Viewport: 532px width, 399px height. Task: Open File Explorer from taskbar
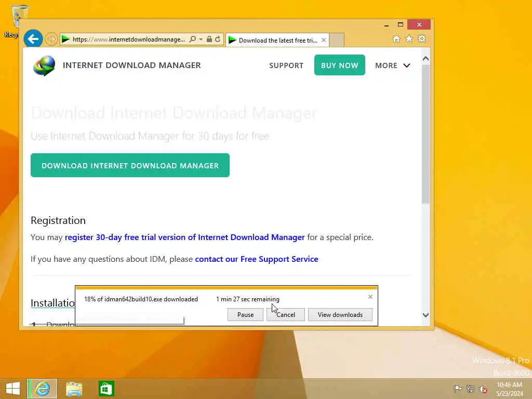(x=74, y=389)
